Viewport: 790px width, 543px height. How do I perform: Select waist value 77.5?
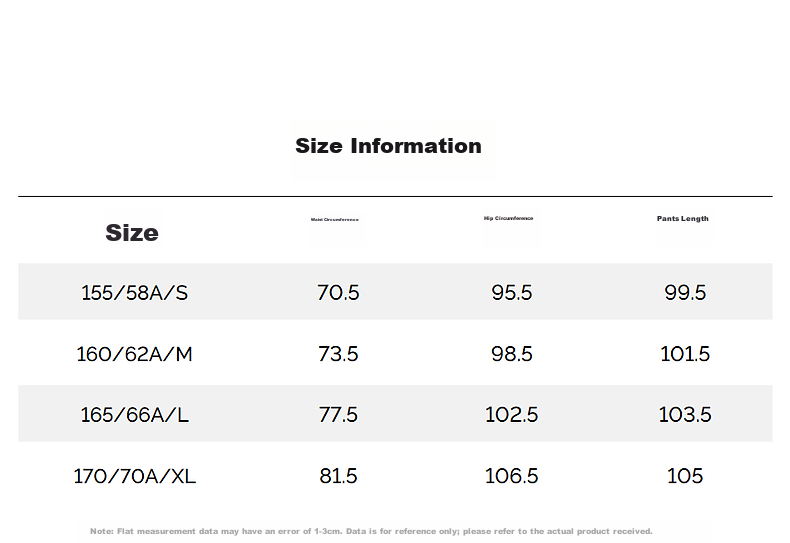pos(338,415)
